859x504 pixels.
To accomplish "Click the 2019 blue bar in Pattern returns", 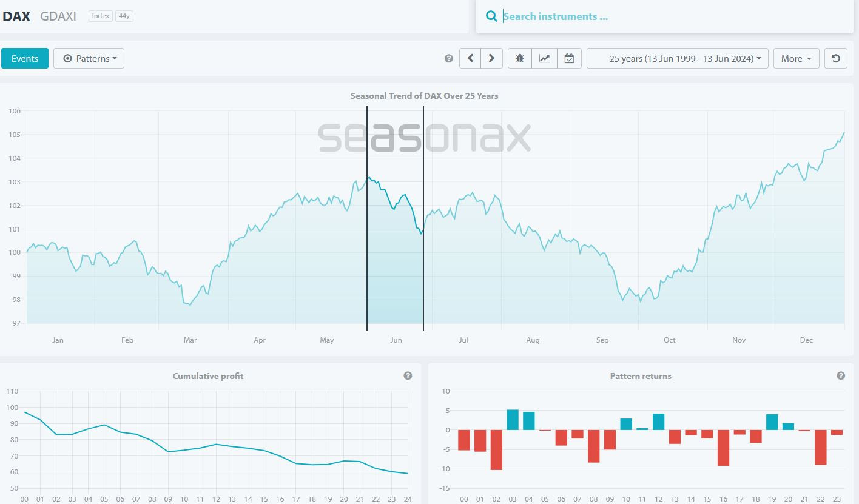I will click(772, 422).
